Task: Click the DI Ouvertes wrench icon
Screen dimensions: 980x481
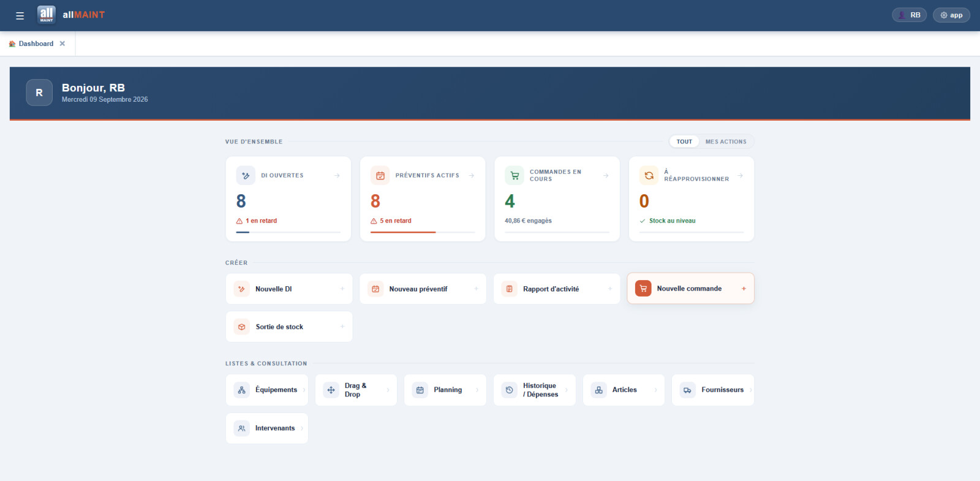Action: click(246, 176)
